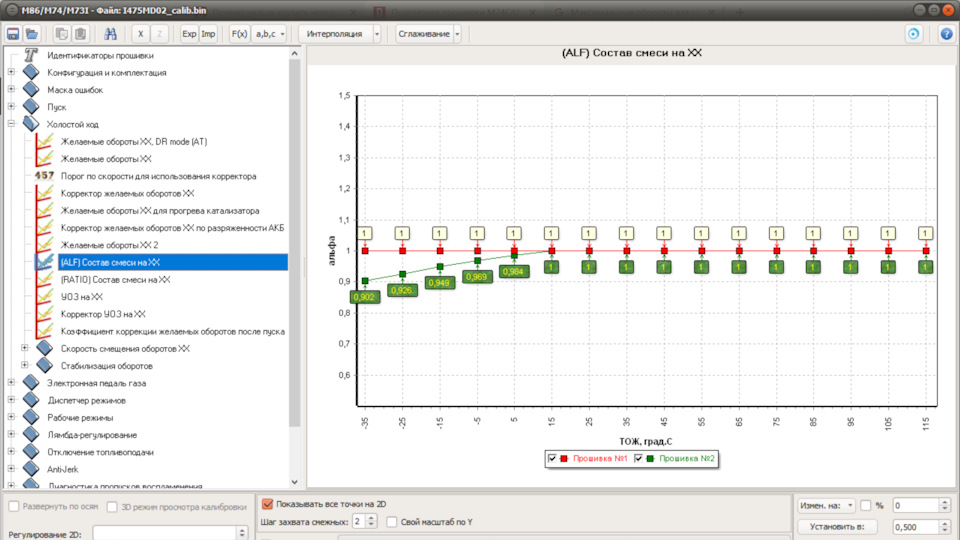Toggle Прошивка №2 series checkbox
The width and height of the screenshot is (960, 540).
(638, 458)
